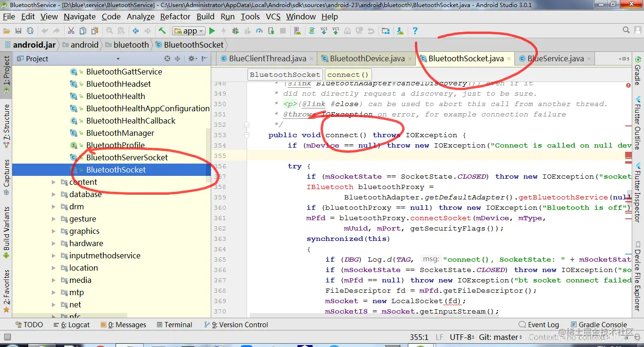Expand the content package node
The image size is (644, 347).
53,182
